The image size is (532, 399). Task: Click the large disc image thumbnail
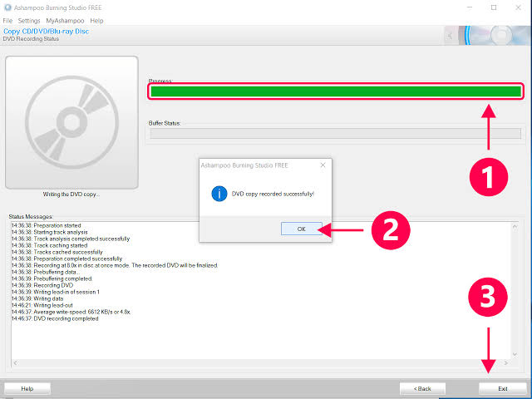(71, 122)
